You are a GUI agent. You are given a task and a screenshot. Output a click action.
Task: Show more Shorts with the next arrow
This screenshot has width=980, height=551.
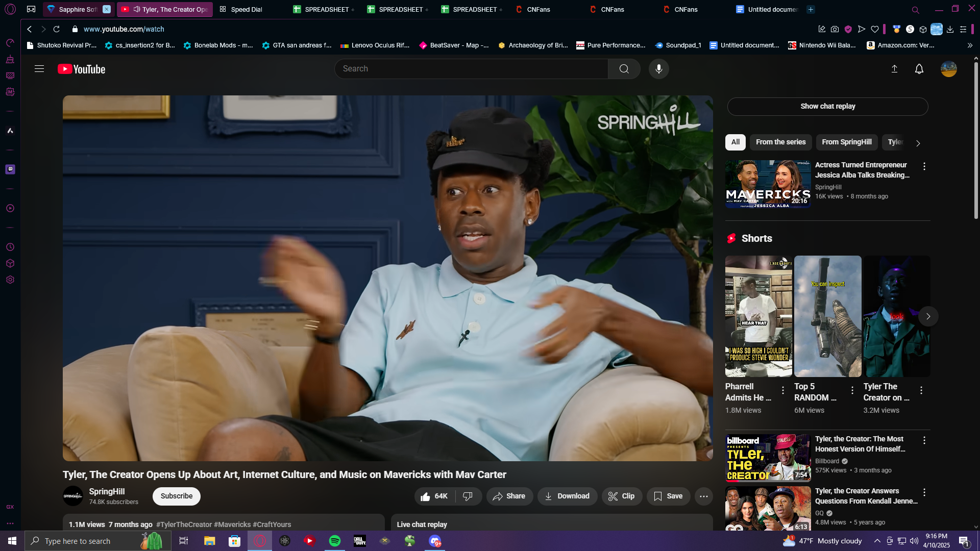click(928, 316)
